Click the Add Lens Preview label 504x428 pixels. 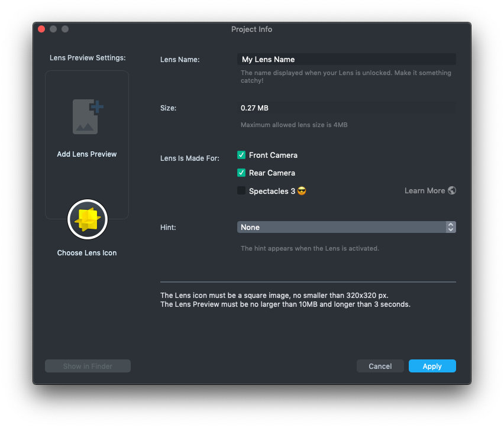(87, 154)
